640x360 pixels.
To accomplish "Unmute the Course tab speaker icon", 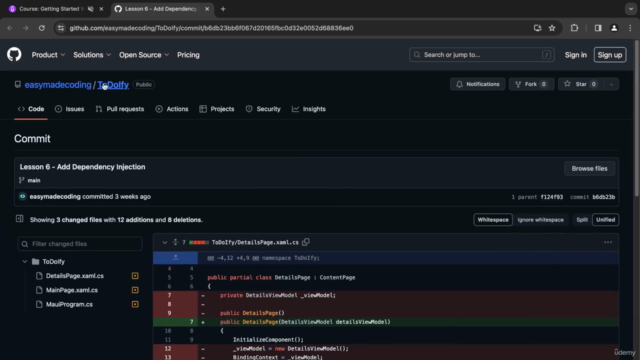I will pyautogui.click(x=91, y=9).
